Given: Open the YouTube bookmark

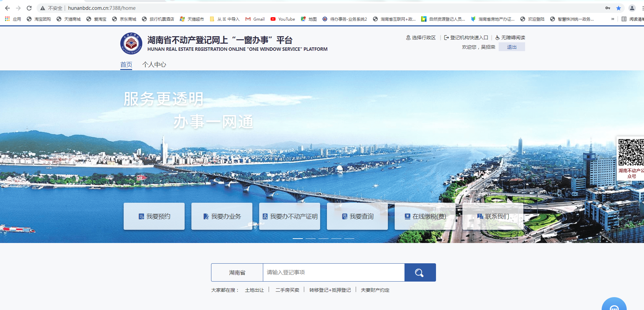Looking at the screenshot, I should [283, 19].
